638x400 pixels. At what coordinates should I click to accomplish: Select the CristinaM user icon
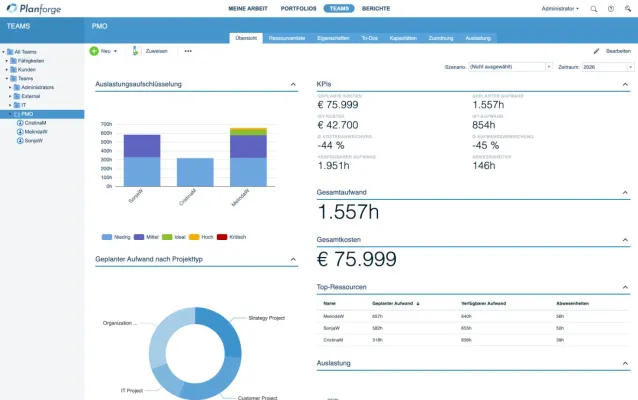(20, 123)
